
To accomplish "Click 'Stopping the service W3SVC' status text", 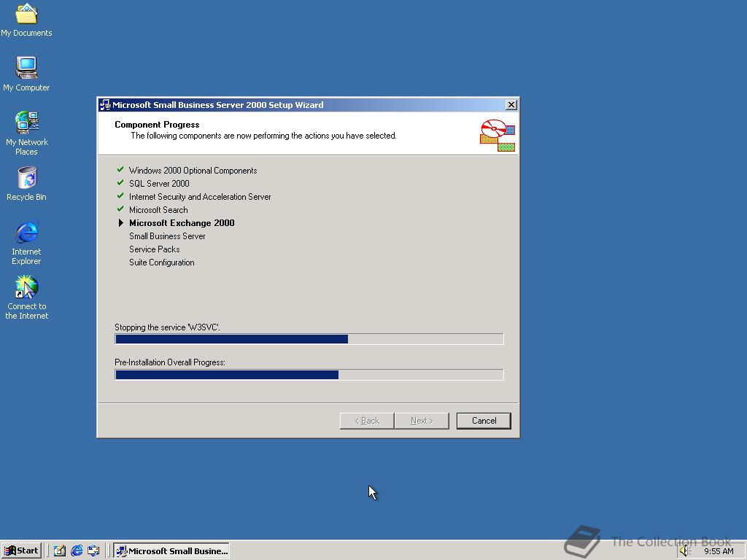I will pyautogui.click(x=167, y=327).
